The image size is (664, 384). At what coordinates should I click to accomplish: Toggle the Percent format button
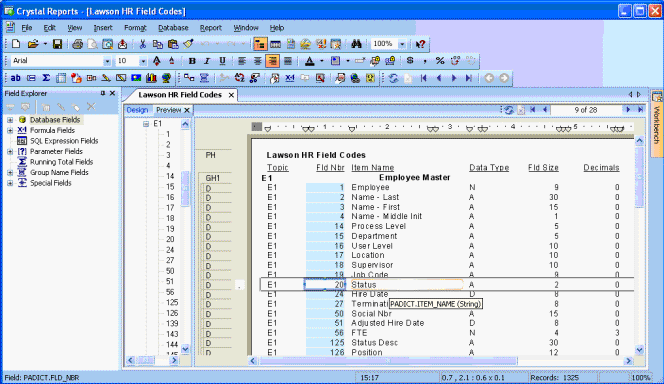440,61
